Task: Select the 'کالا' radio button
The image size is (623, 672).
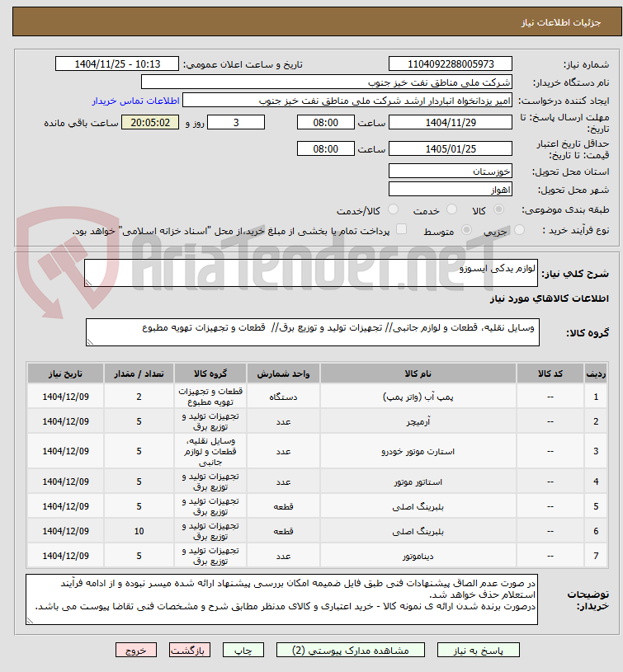Action: (x=498, y=209)
